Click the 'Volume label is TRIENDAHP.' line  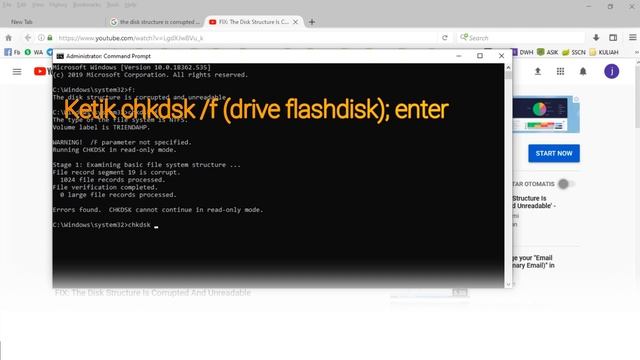pos(101,127)
